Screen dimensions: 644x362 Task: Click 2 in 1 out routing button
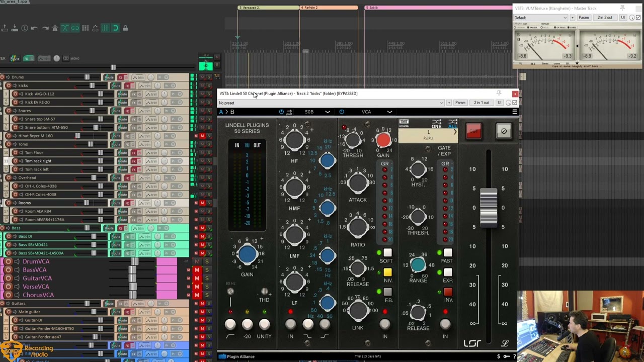[x=481, y=103]
